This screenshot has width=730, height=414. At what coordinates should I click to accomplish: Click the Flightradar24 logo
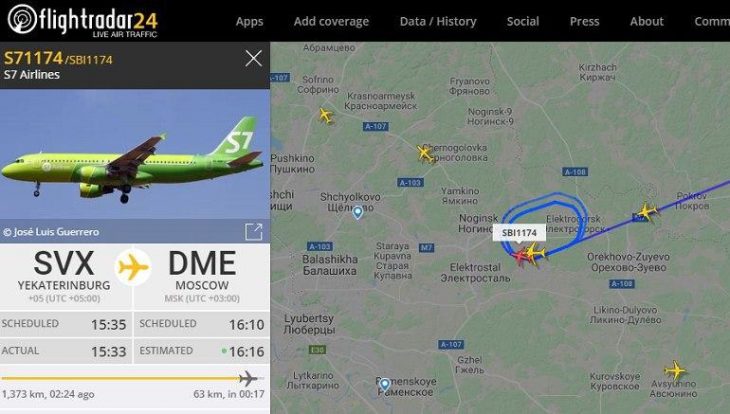coord(83,20)
